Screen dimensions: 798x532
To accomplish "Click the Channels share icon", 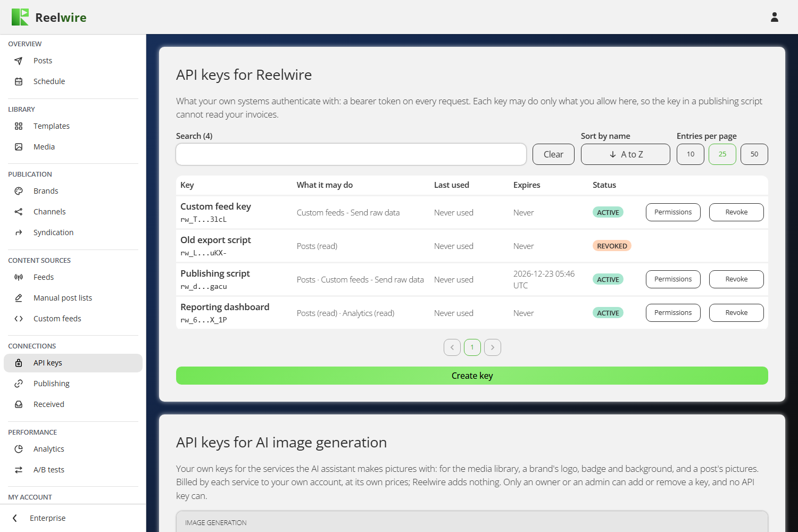I will [x=19, y=212].
